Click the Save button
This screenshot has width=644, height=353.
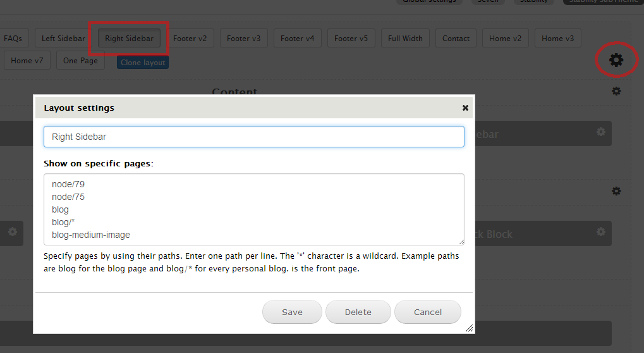coord(292,312)
